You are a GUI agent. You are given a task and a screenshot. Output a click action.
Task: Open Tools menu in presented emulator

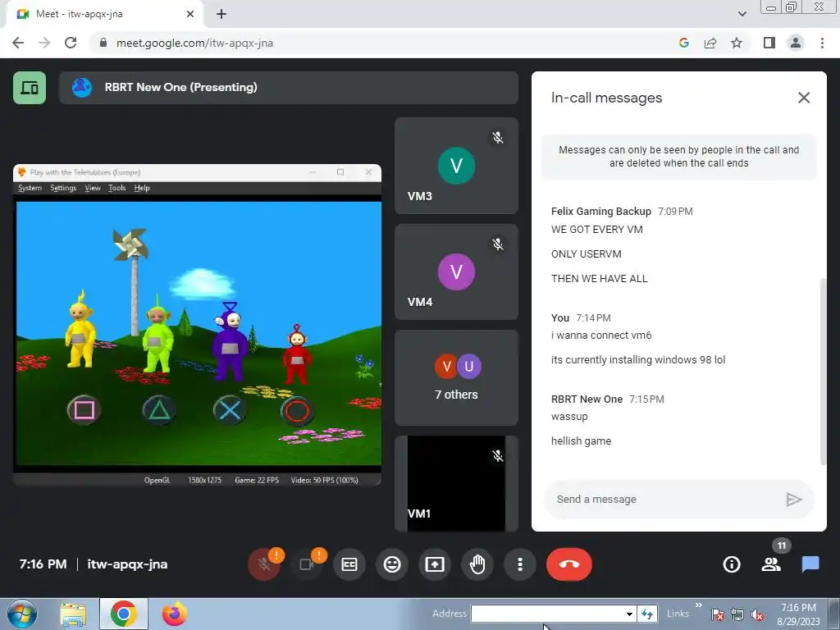tap(116, 188)
